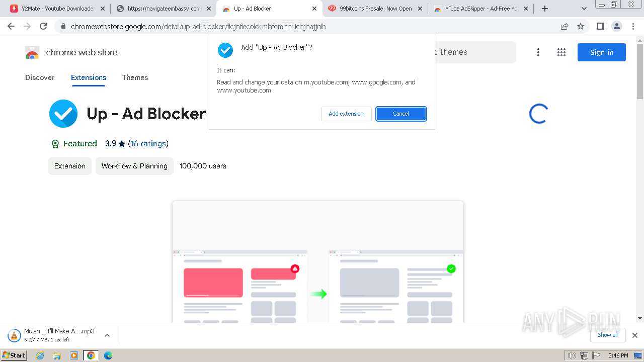Close the 99bitcoins Presale tab
Screen dimensions: 644x362
point(420,9)
